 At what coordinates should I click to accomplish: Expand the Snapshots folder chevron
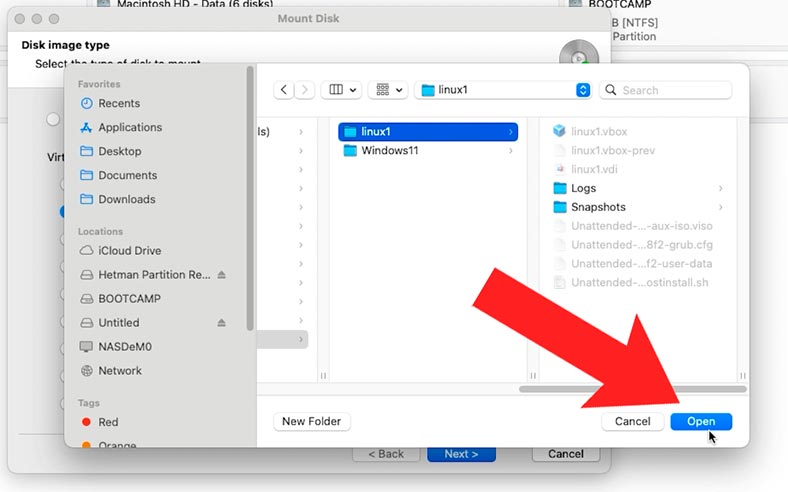click(x=721, y=207)
